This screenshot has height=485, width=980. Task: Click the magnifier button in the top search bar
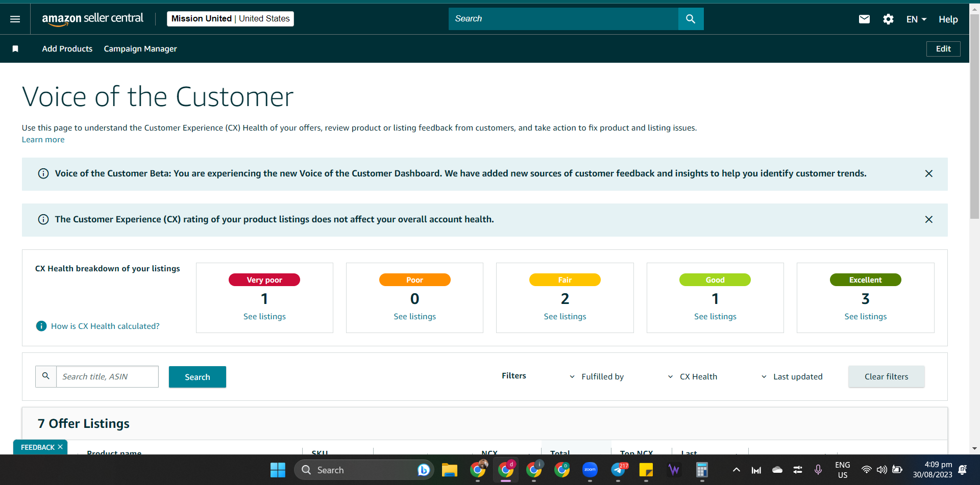pos(691,19)
